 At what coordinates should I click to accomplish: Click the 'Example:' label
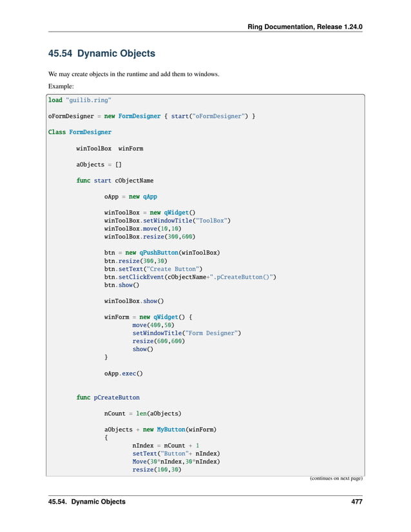61,86
